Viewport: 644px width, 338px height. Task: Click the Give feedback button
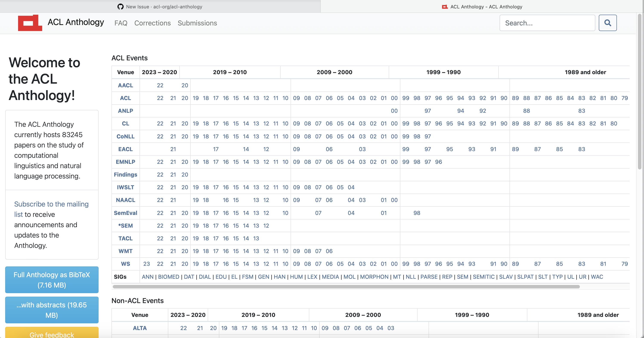click(52, 335)
